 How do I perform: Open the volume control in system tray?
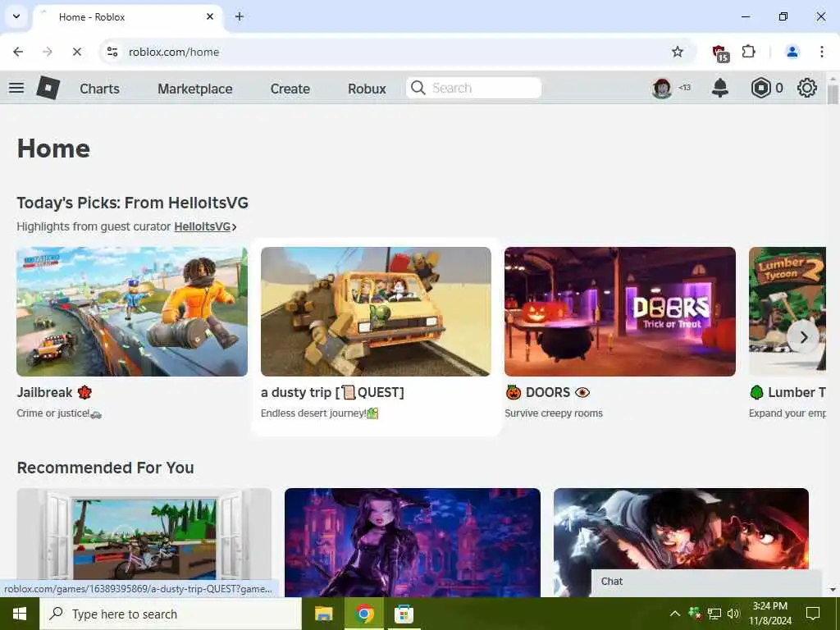[x=733, y=614]
